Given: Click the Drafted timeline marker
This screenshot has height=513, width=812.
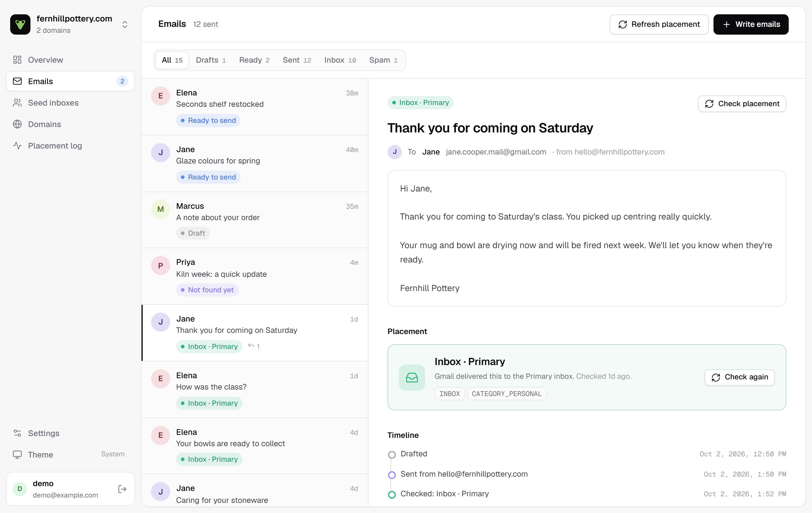Looking at the screenshot, I should (392, 455).
